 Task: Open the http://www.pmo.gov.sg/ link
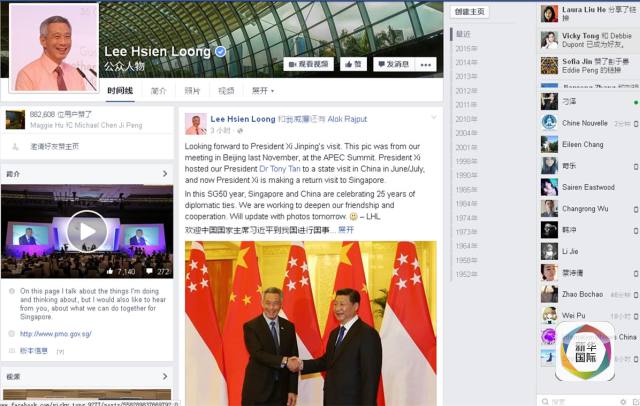tap(56, 334)
